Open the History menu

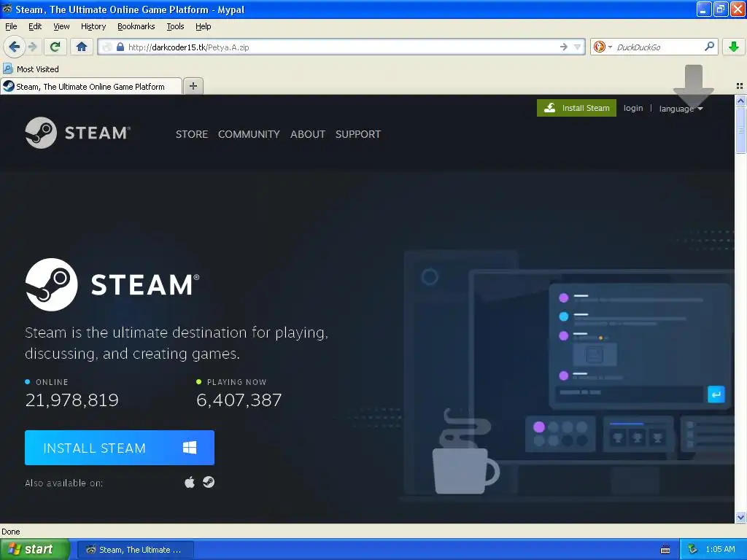93,26
